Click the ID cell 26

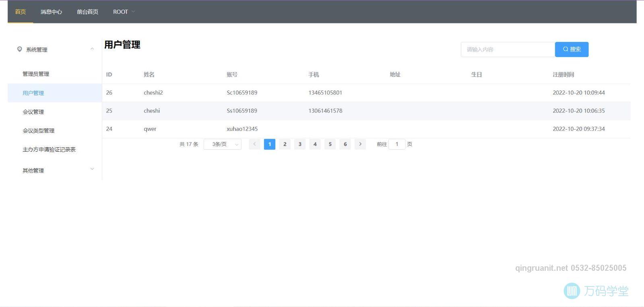109,93
